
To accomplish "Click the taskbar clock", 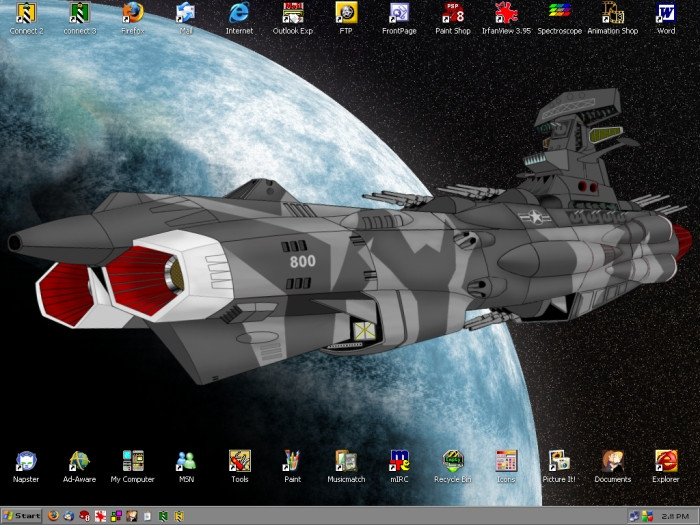I will (x=675, y=516).
